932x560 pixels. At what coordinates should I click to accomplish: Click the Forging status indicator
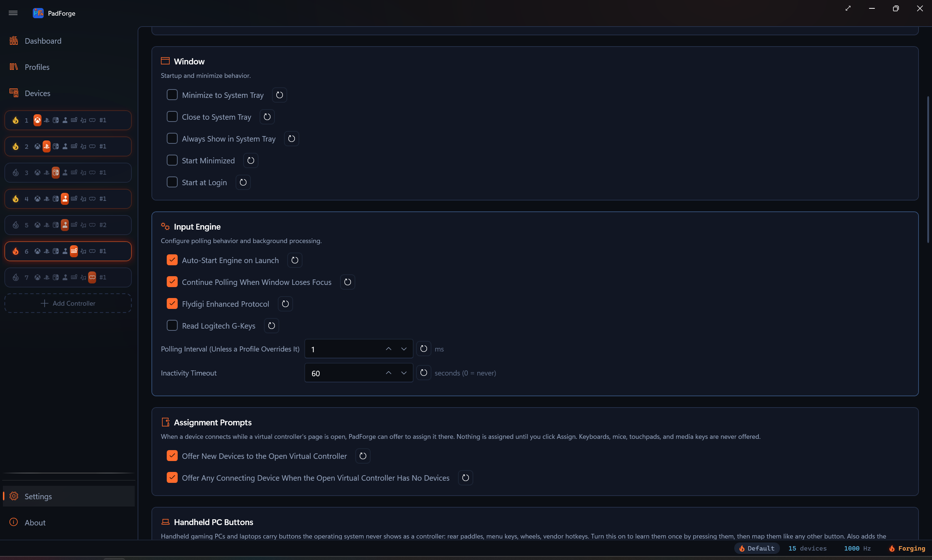[x=907, y=549]
